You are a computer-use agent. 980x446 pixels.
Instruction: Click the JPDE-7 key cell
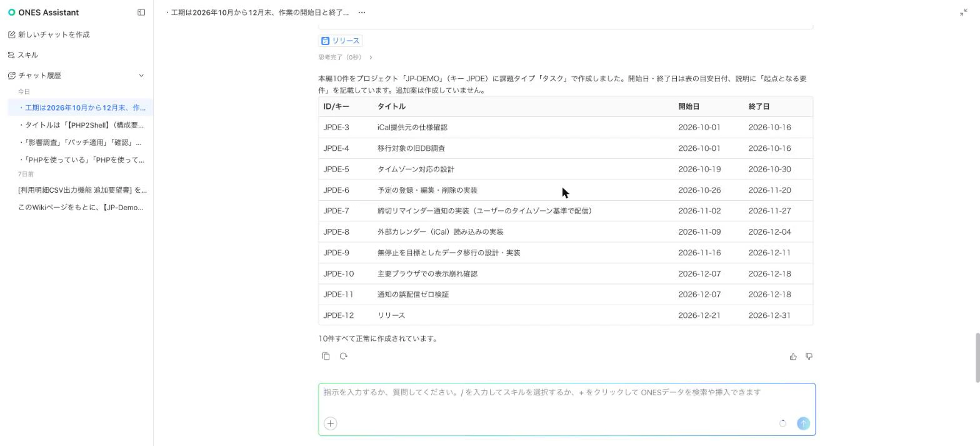[336, 211]
